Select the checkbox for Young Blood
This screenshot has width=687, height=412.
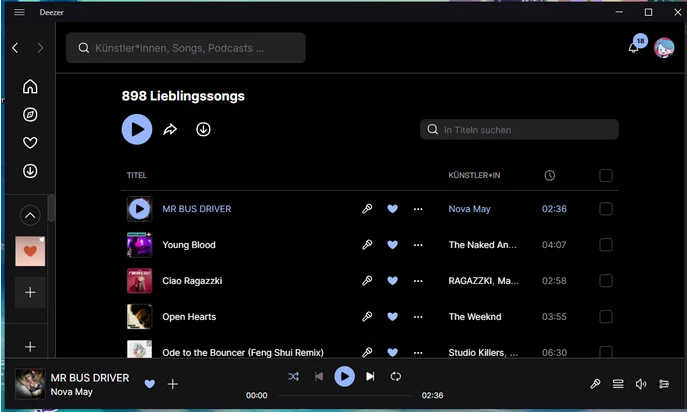click(x=606, y=245)
